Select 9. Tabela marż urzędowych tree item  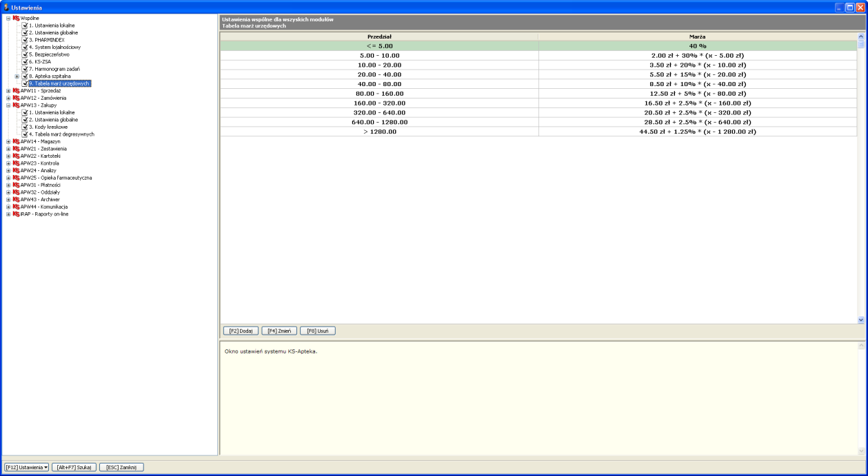click(60, 83)
